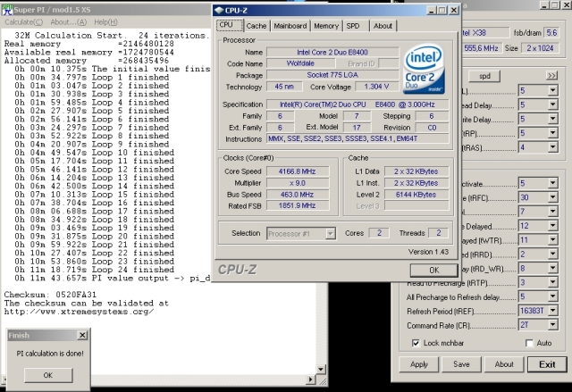Screen dimensions: 572x392
Task: Open the tRAS dropdown showing 4
Action: click(553, 147)
